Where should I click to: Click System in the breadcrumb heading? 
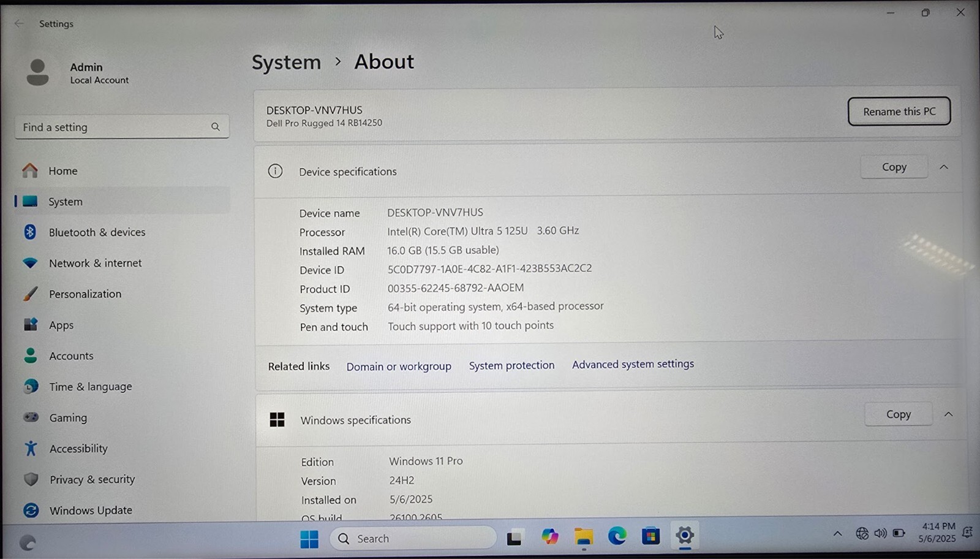pos(286,63)
